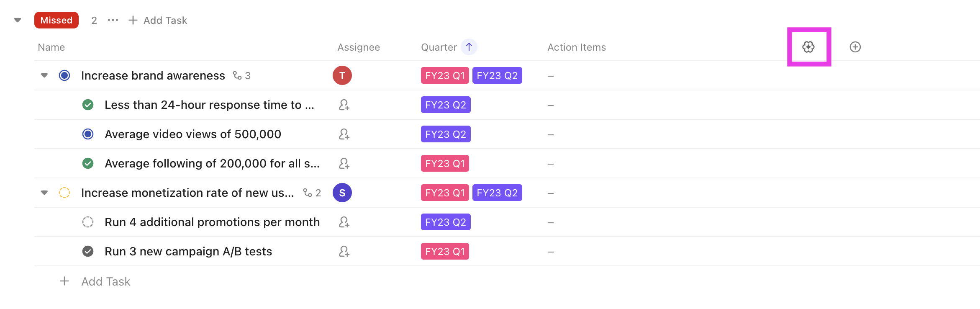Image resolution: width=980 pixels, height=309 pixels.
Task: Click the add column plus icon
Action: click(x=855, y=47)
